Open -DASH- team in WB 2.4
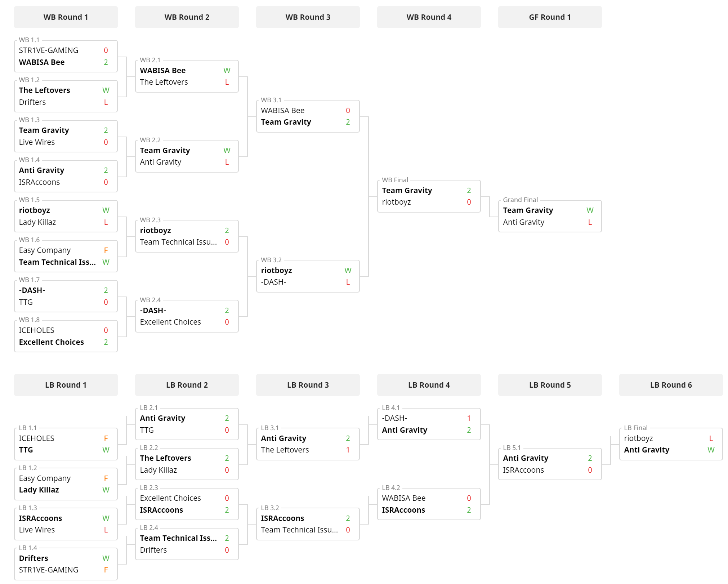This screenshot has height=584, width=728. point(153,310)
